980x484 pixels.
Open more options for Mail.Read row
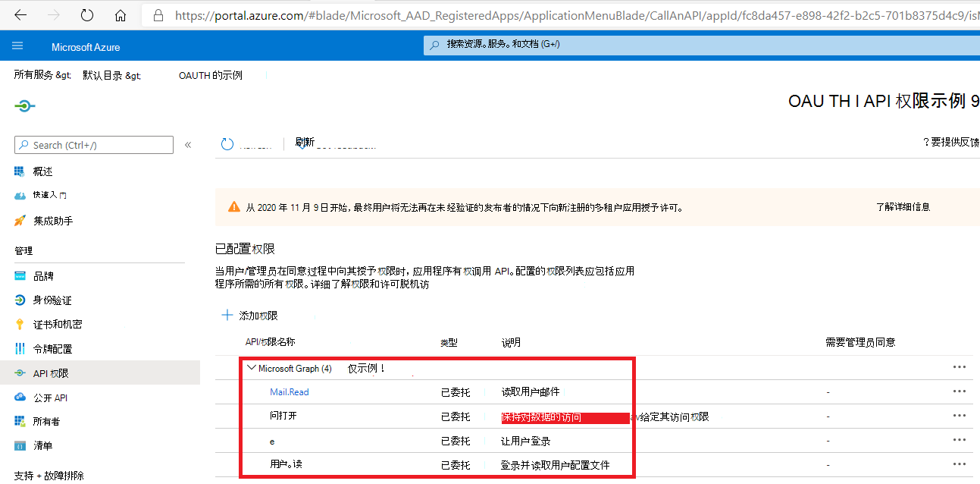[x=959, y=391]
